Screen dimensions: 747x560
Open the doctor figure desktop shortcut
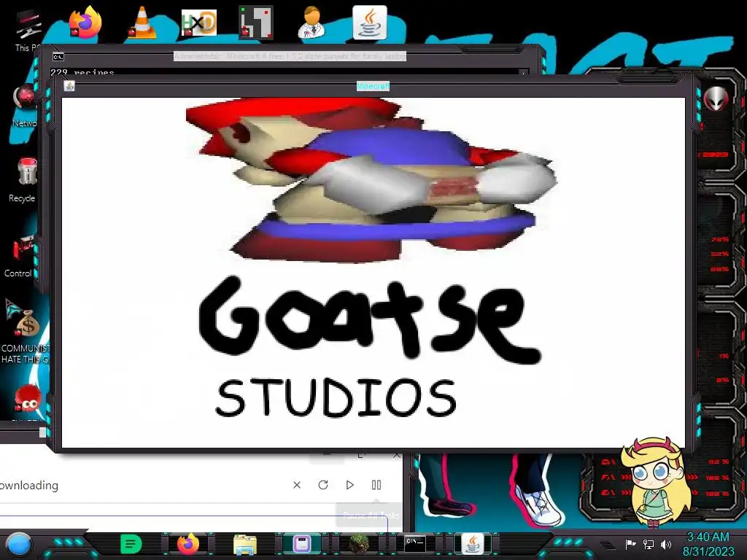tap(312, 22)
